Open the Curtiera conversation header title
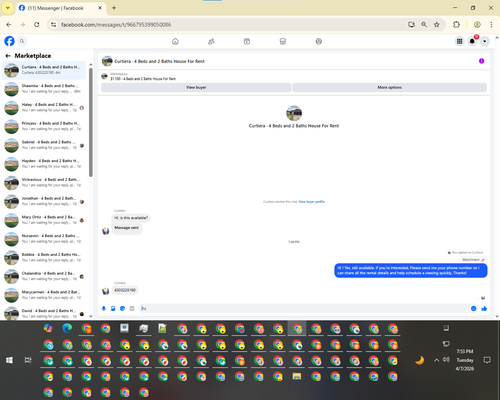 [159, 61]
